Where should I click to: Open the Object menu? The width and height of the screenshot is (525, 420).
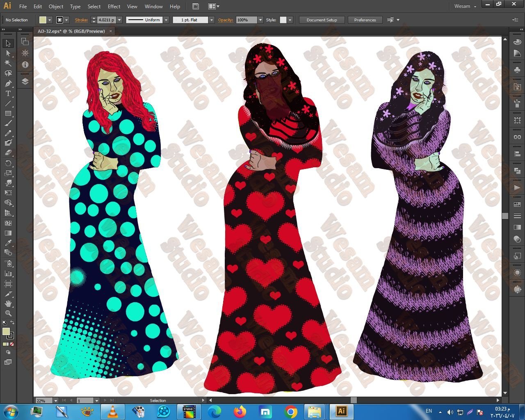click(x=56, y=7)
